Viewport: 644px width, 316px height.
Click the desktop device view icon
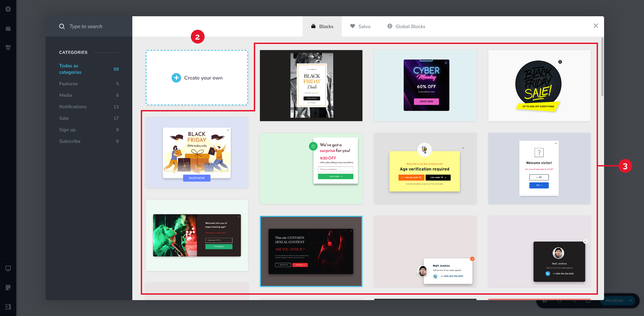8,268
